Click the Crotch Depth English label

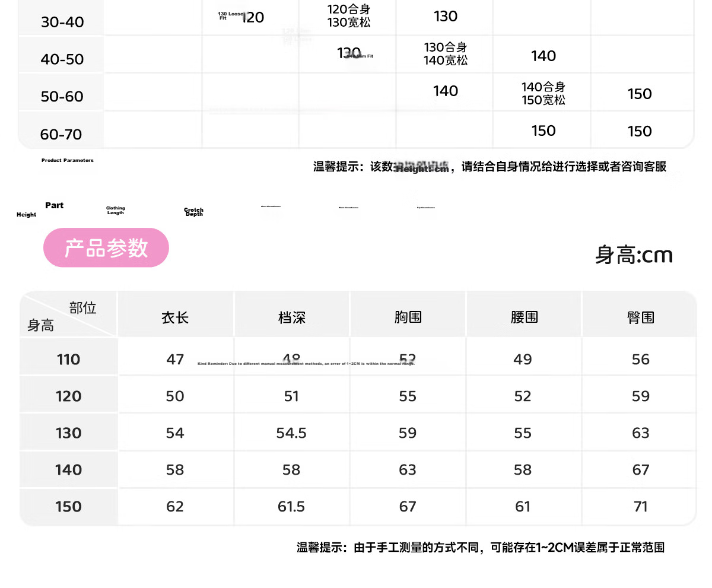pyautogui.click(x=194, y=212)
